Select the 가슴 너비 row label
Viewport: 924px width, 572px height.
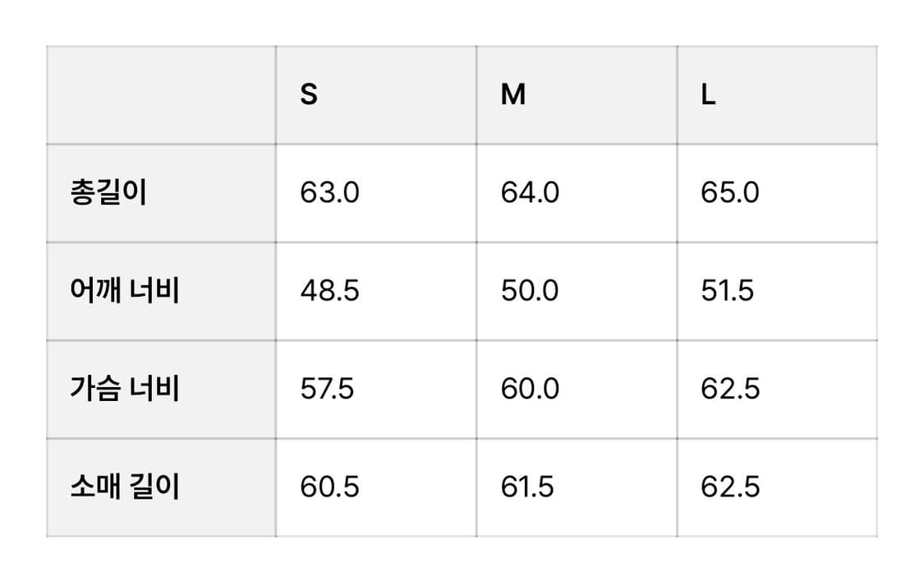tap(125, 389)
